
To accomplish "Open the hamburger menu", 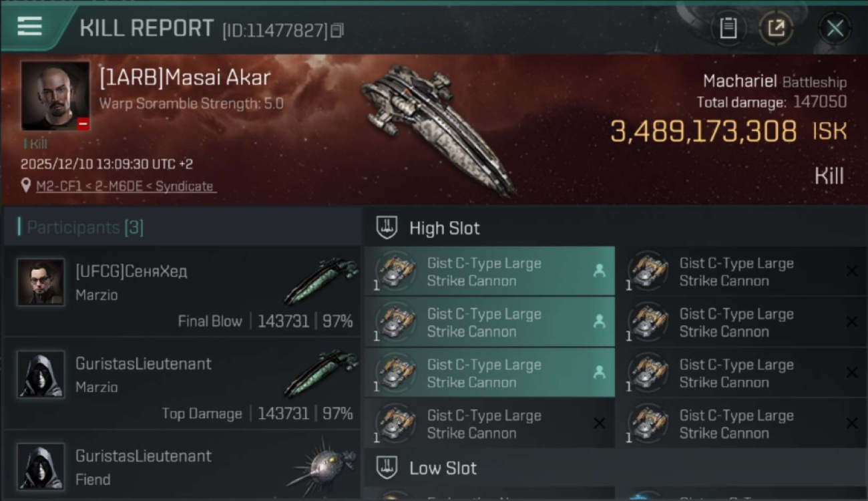I will pos(30,27).
